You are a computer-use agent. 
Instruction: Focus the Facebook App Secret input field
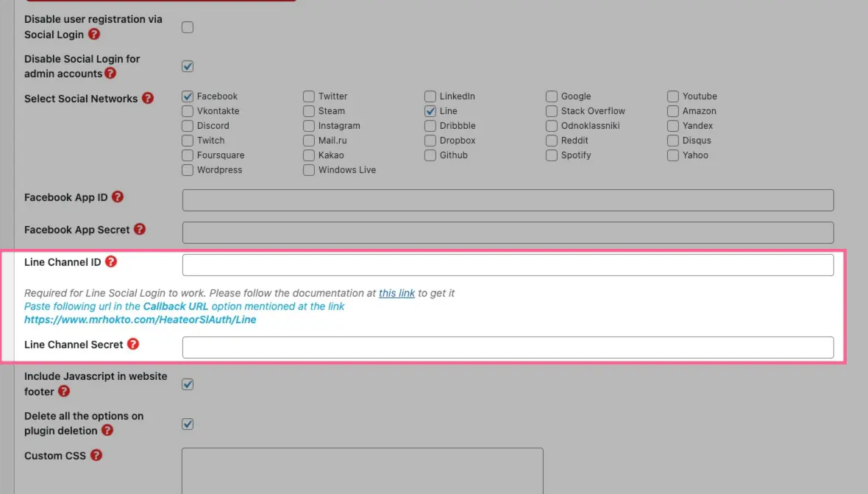[x=508, y=233]
